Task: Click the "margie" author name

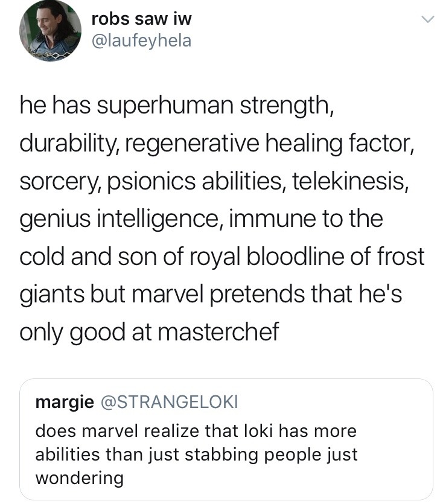Action: pos(65,402)
